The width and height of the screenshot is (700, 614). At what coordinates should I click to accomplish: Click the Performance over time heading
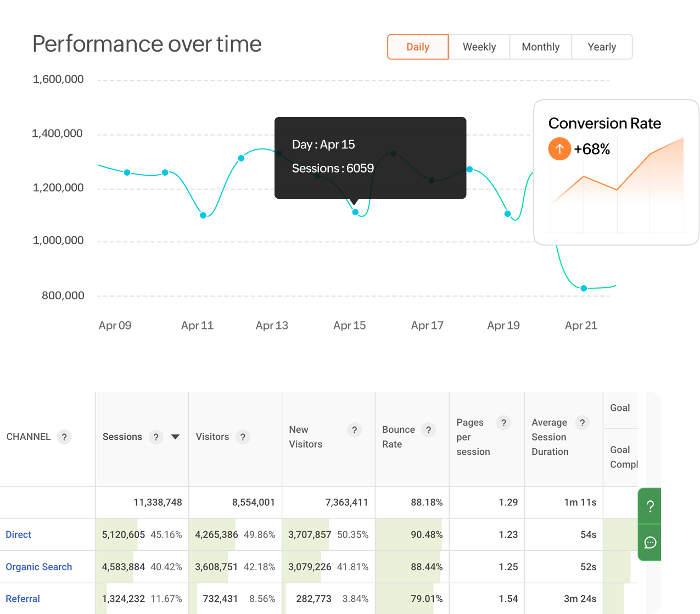pyautogui.click(x=147, y=44)
